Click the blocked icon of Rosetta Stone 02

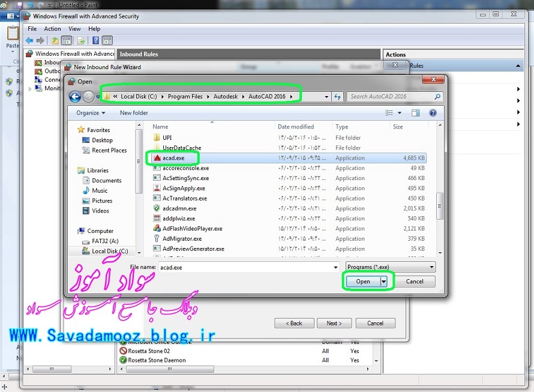point(123,351)
